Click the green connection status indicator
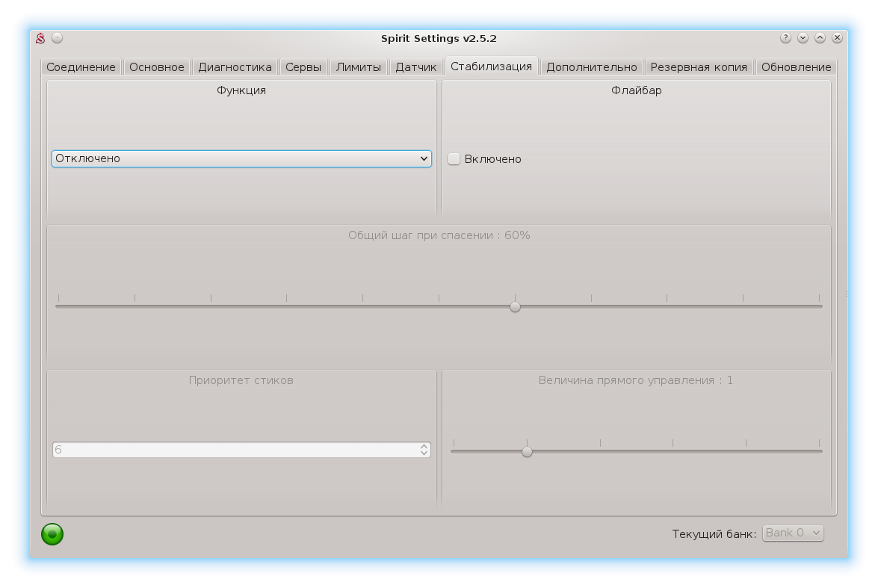The height and width of the screenshot is (588, 878). (52, 534)
